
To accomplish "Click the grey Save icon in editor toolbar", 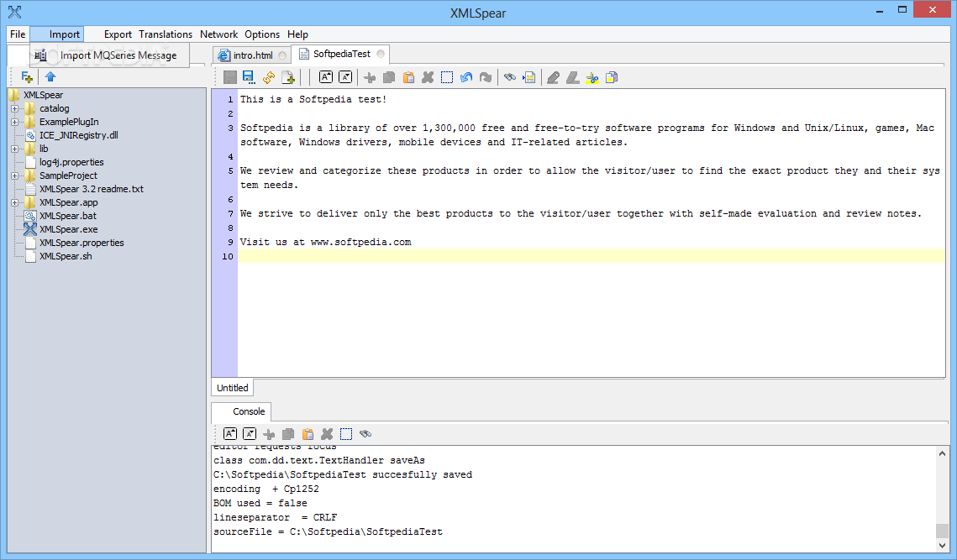I will point(230,77).
